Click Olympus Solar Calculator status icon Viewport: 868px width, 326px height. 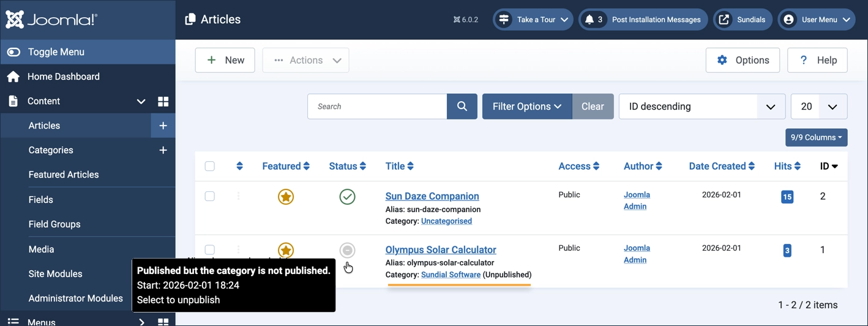coord(347,250)
